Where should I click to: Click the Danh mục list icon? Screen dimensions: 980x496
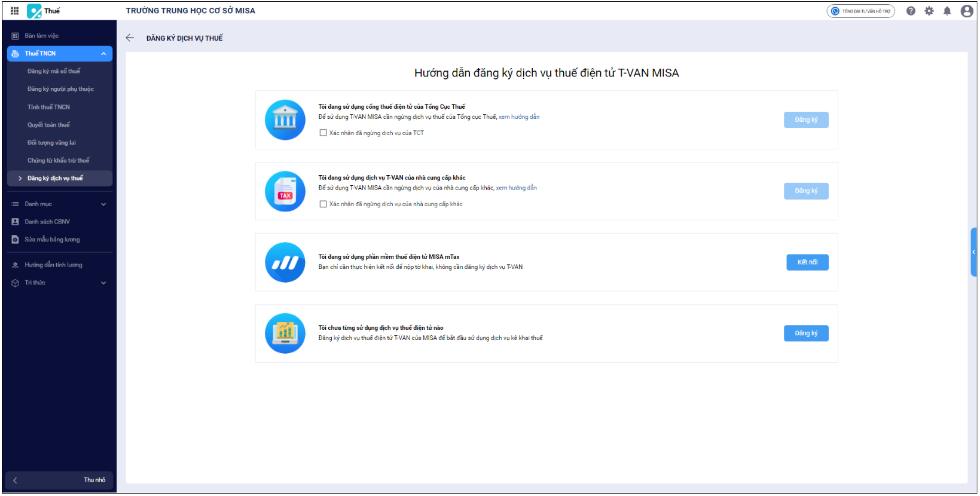tap(16, 204)
